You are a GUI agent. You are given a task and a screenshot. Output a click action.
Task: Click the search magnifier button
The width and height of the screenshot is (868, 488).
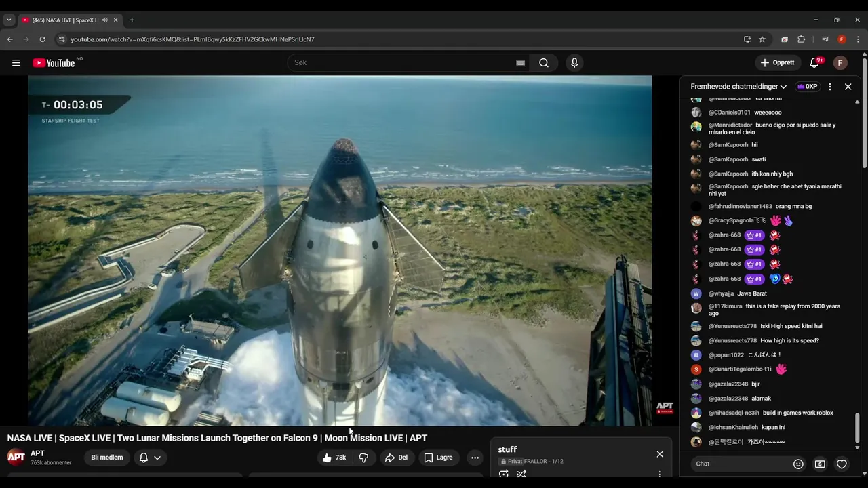(544, 63)
